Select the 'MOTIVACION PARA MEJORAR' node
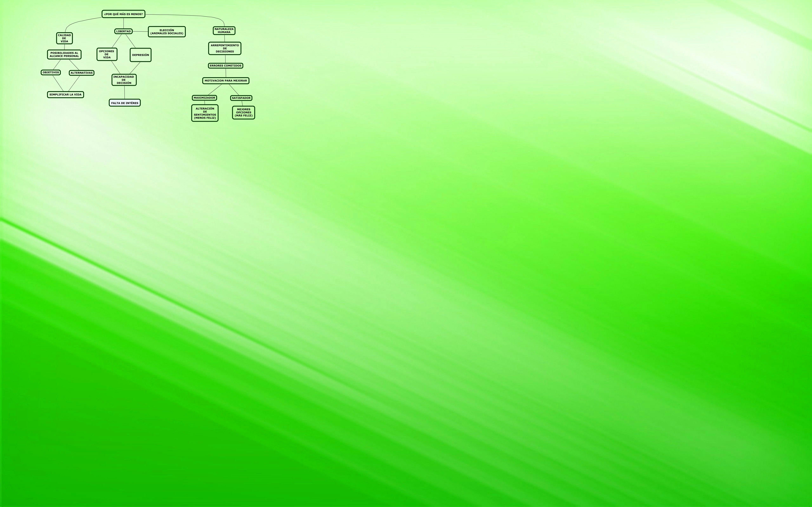The image size is (812, 507). click(226, 80)
